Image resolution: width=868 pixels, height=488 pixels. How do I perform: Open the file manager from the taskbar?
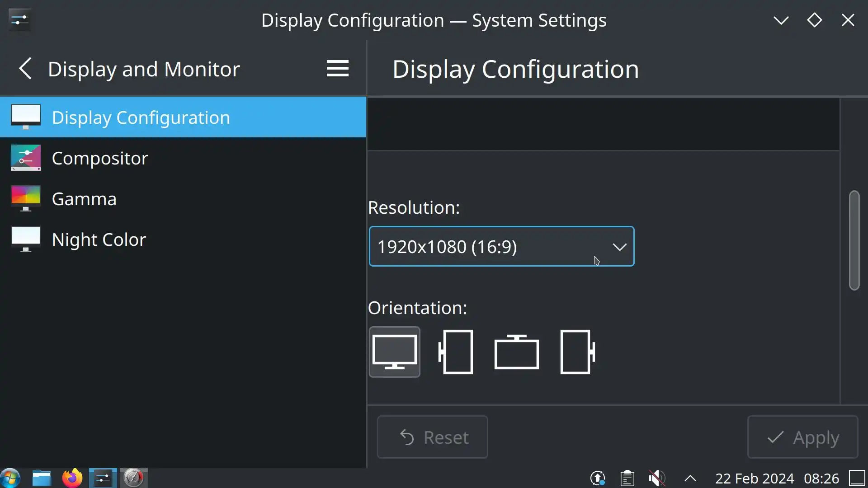[x=42, y=478]
